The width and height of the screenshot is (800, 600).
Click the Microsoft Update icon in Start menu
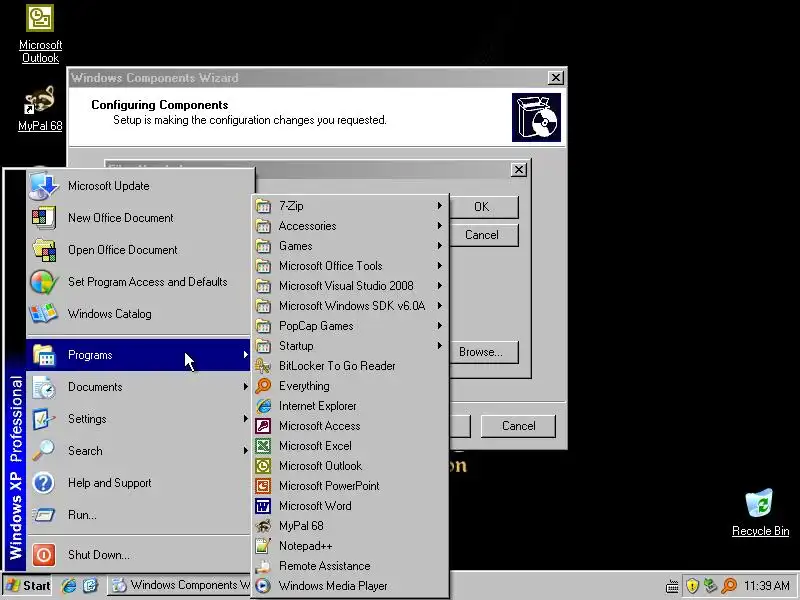(x=43, y=186)
